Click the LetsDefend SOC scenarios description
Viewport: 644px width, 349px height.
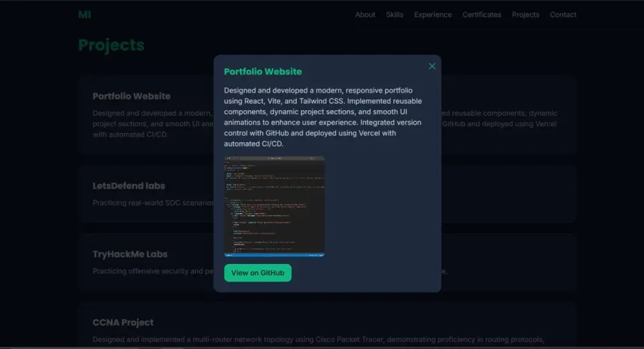click(x=153, y=203)
